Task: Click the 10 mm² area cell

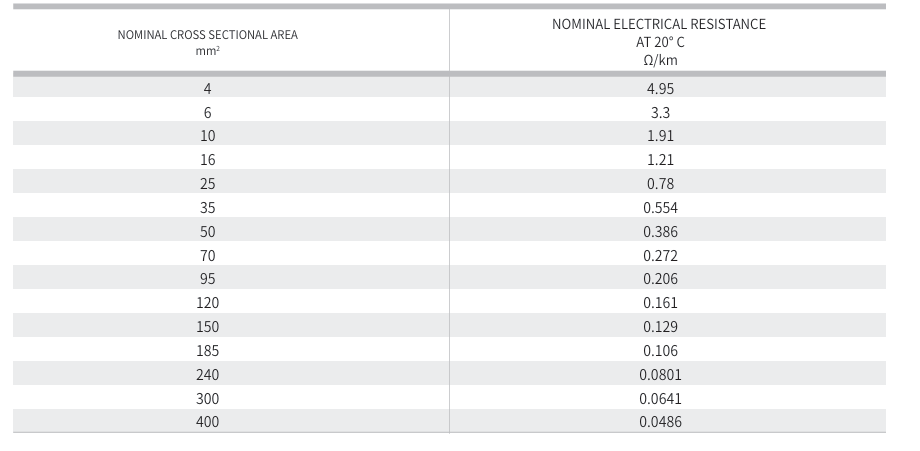Action: (207, 136)
